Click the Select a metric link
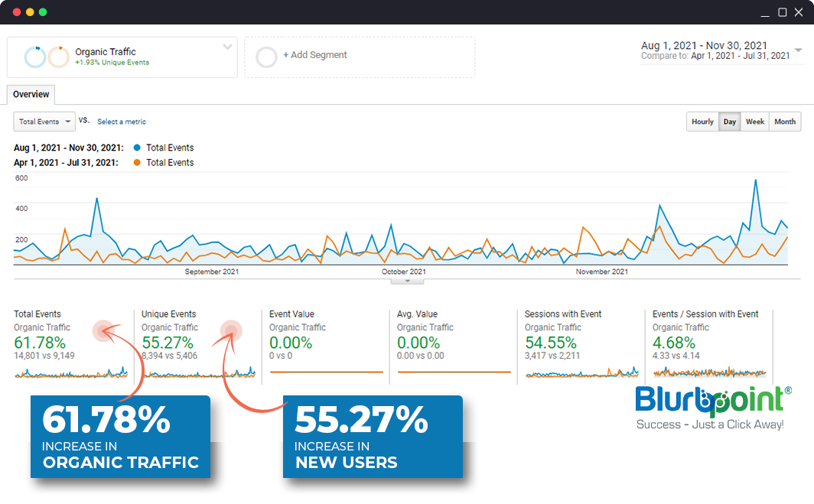Viewport: 814px width, 504px height. point(122,122)
